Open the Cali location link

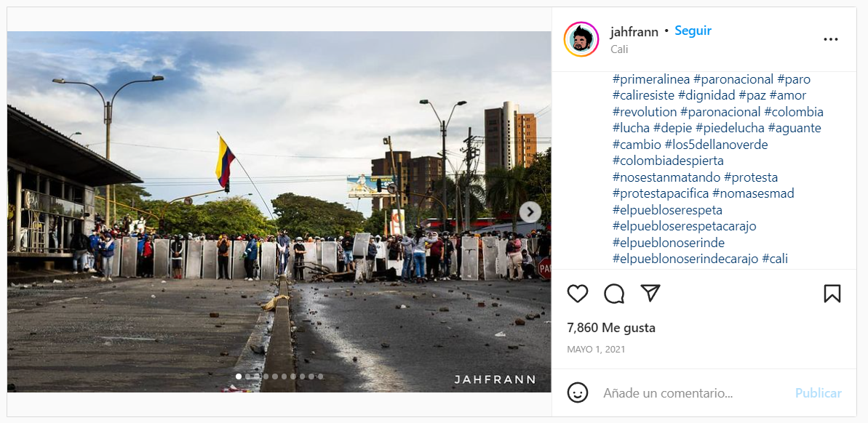tap(619, 49)
